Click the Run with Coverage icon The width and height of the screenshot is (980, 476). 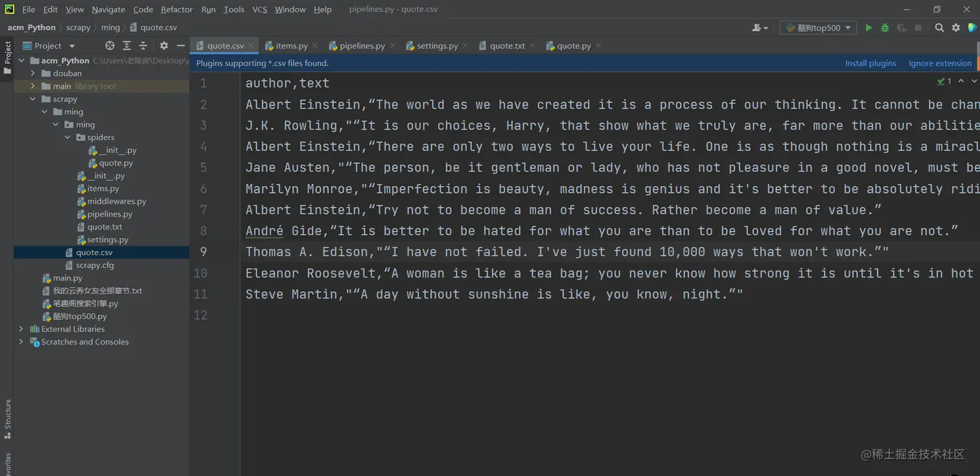coord(902,28)
